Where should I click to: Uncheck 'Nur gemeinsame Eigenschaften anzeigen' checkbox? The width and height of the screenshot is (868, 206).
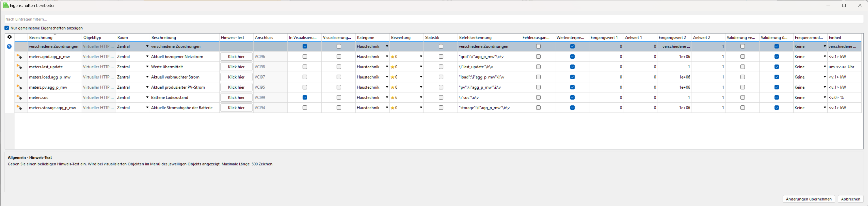coord(7,28)
